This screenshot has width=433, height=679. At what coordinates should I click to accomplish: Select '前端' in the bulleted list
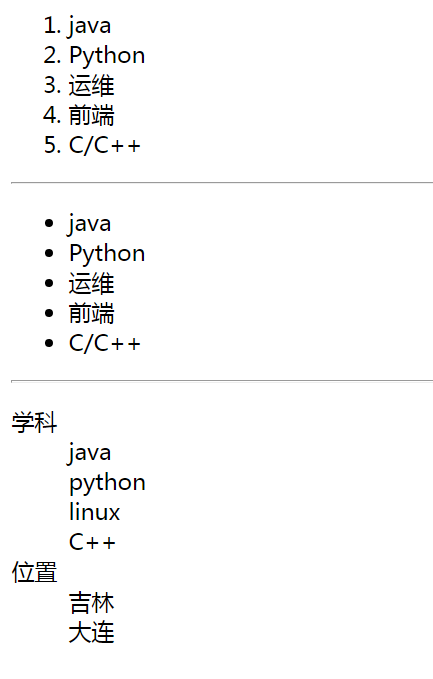point(91,314)
